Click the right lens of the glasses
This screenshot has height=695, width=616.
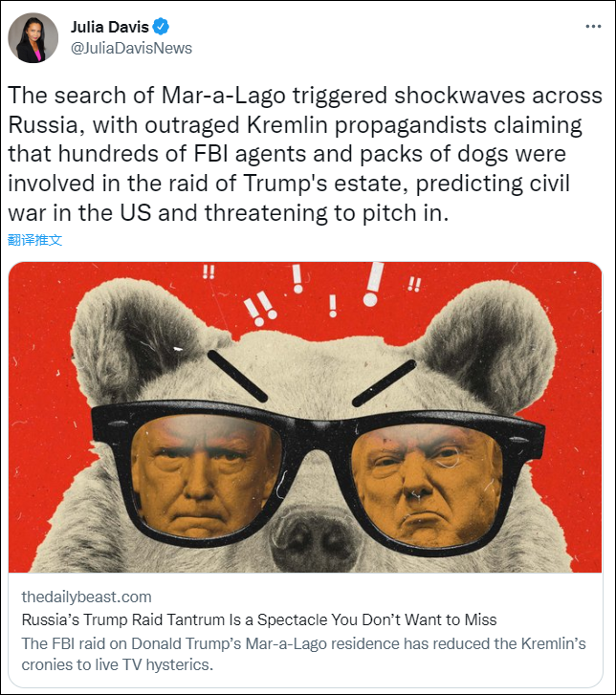pos(428,484)
